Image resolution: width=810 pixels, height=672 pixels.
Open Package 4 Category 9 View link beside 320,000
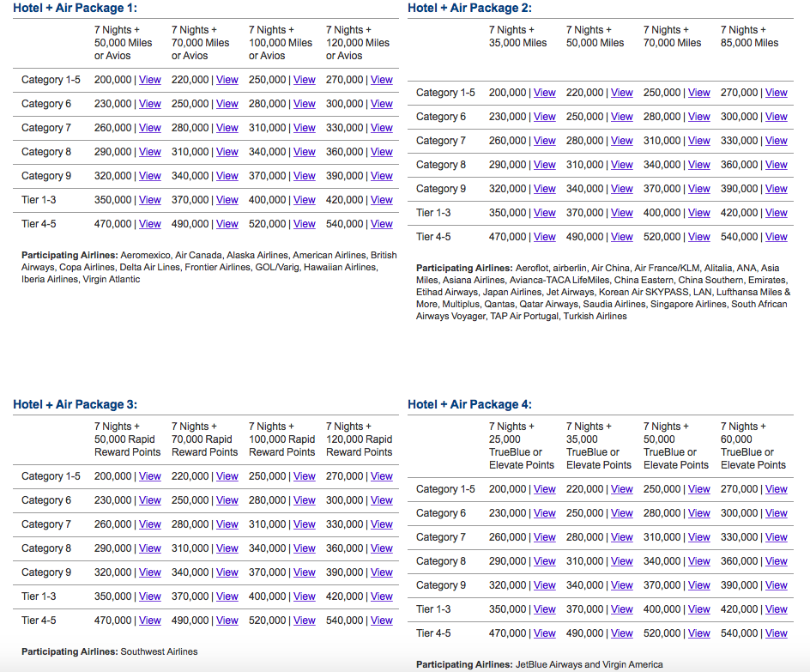(545, 585)
